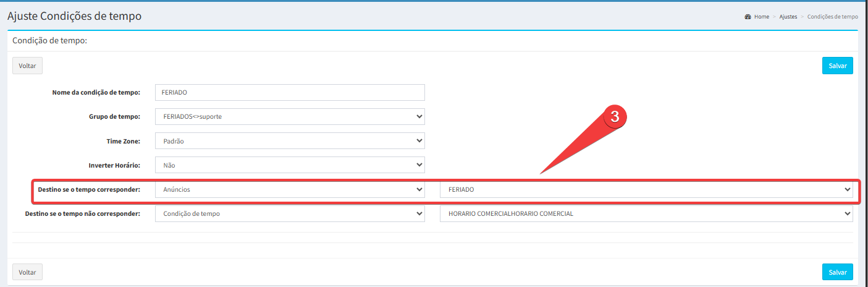Expand the FERIADO announcement dropdown
The height and width of the screenshot is (287, 868).
coord(646,189)
